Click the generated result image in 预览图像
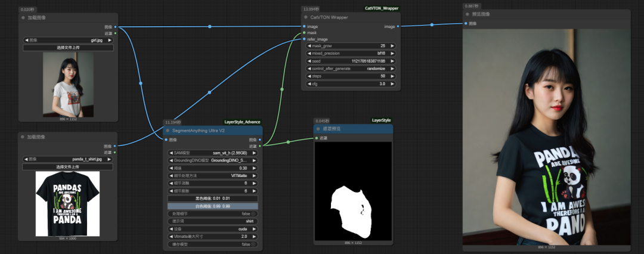 (547, 137)
